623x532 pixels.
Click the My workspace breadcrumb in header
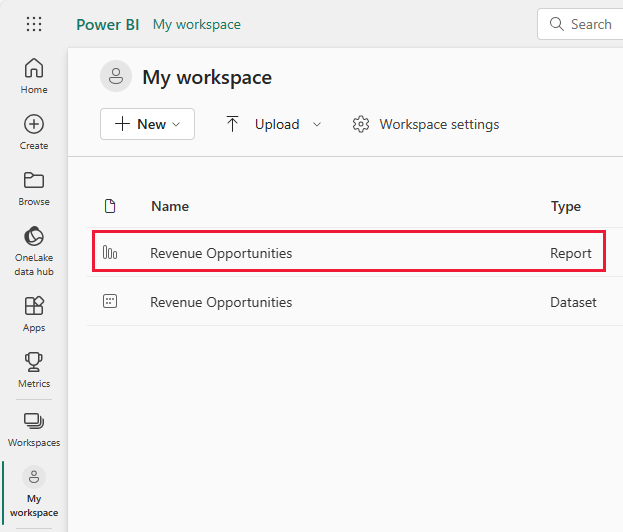tap(197, 25)
